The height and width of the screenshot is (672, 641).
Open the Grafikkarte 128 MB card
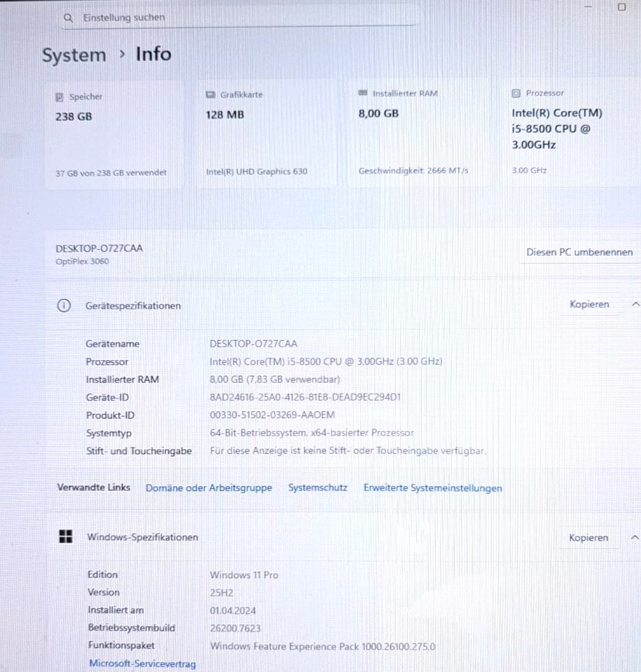coord(267,134)
